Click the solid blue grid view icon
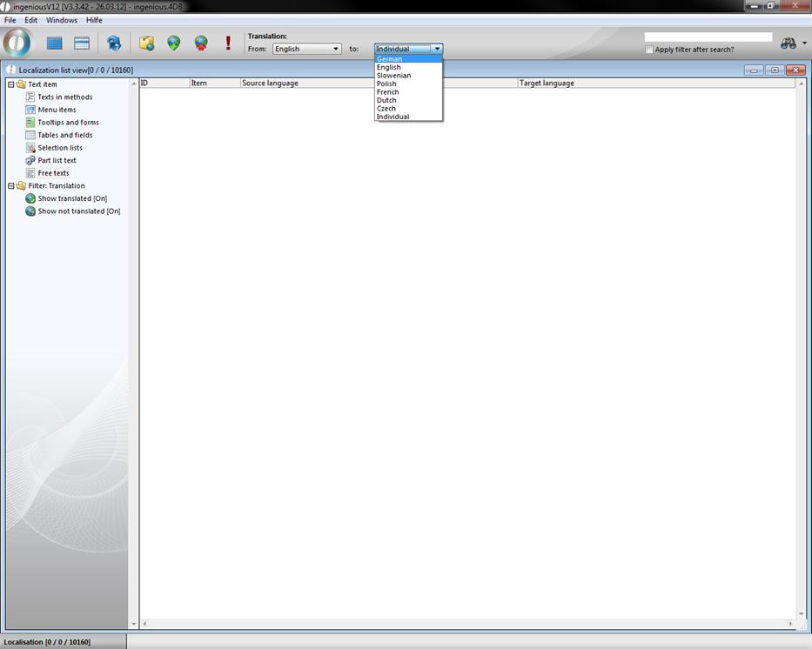The height and width of the screenshot is (649, 812). tap(55, 43)
